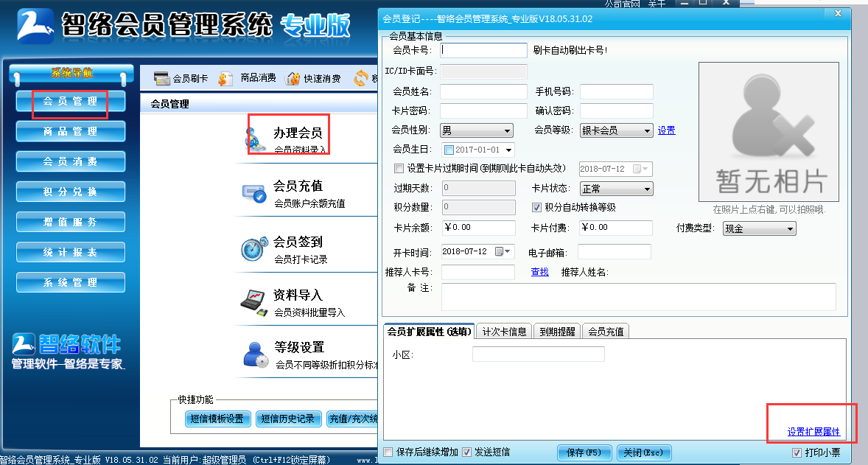Viewport: 868px width, 465px height.
Task: Click the 关闭(Esc) button
Action: click(x=644, y=452)
